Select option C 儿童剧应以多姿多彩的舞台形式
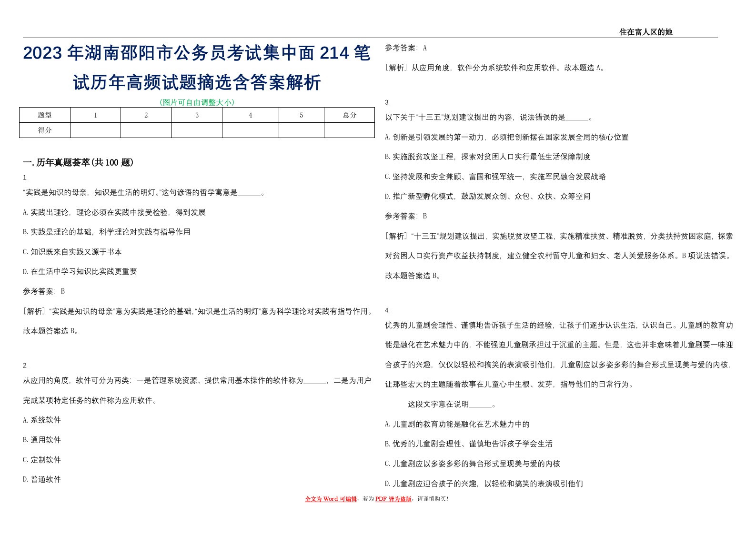 (473, 464)
